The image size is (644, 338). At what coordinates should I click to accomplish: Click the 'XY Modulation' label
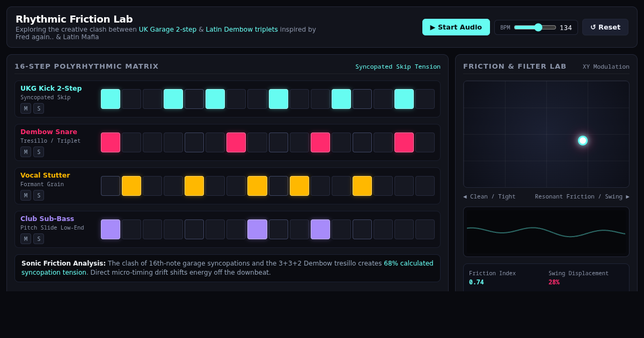pos(606,67)
